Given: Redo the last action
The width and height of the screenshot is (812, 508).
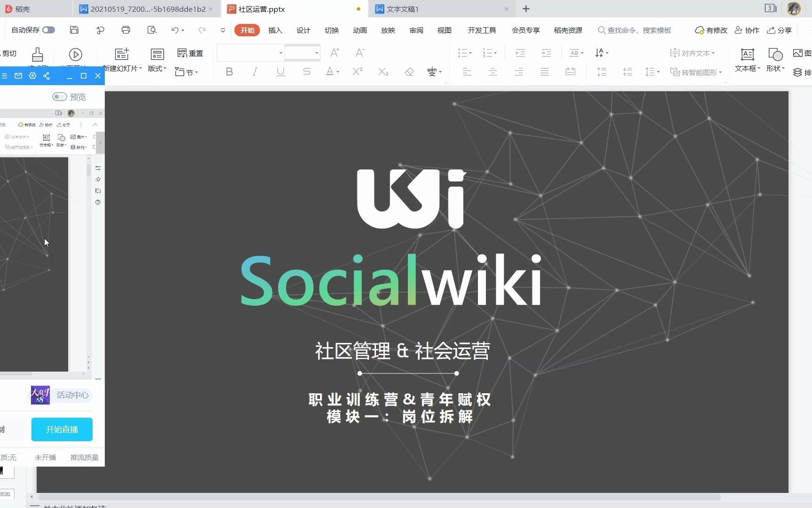Looking at the screenshot, I should pyautogui.click(x=202, y=30).
